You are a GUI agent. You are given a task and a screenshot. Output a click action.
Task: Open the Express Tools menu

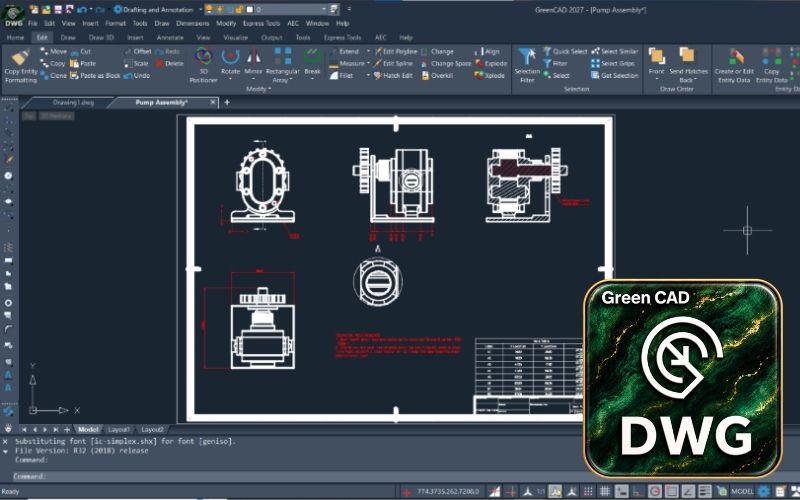tap(261, 23)
